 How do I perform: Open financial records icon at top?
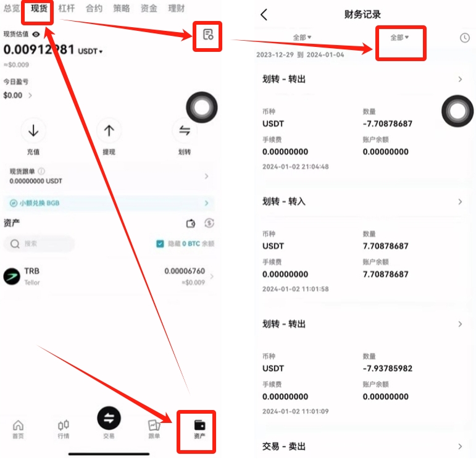(208, 35)
